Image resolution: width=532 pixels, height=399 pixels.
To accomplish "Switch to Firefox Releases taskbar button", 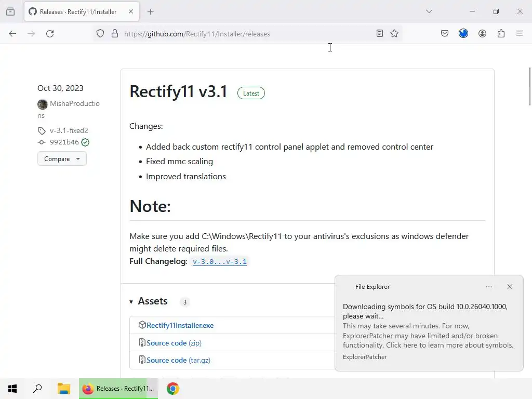I will (118, 389).
